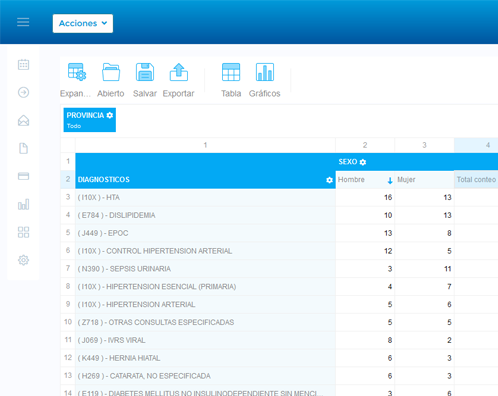Screen dimensions: 498x396
Task: Open the bar chart sidebar icon
Action: [x=23, y=204]
